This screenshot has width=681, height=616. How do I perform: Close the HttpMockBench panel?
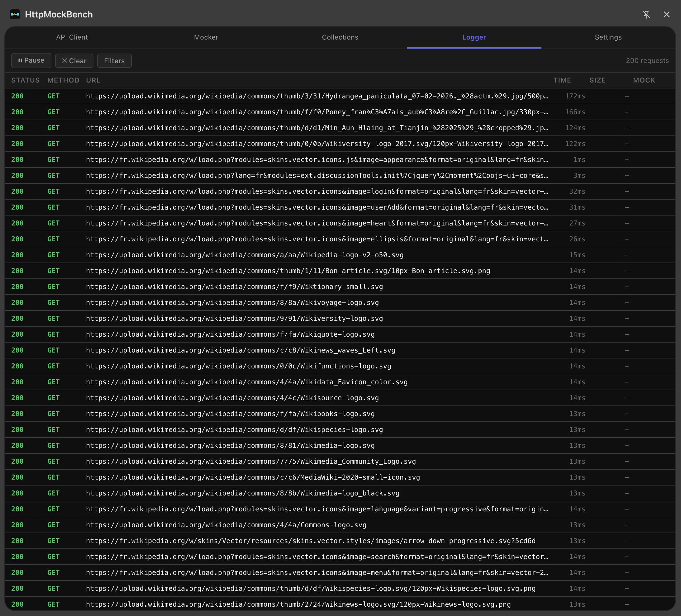pyautogui.click(x=666, y=15)
